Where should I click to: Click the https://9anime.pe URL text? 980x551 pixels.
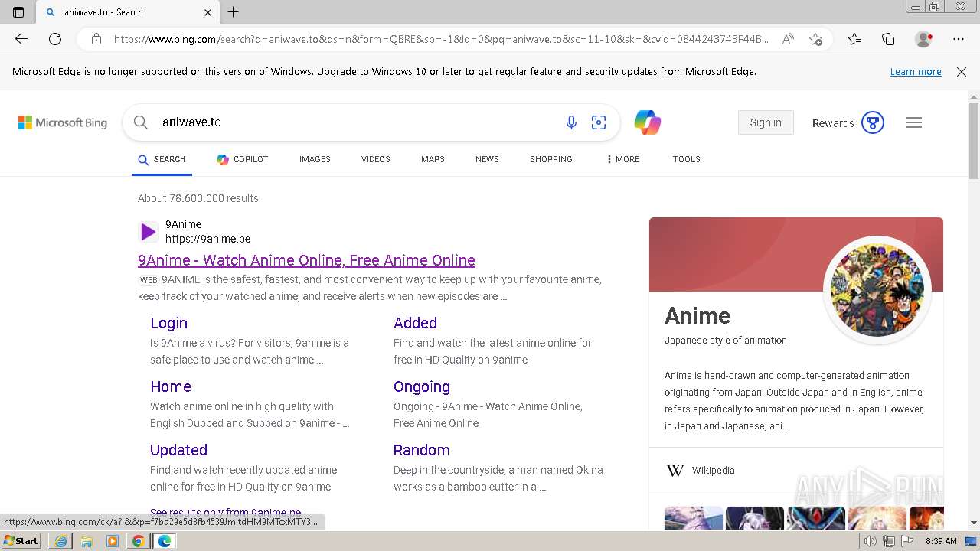[x=208, y=239]
